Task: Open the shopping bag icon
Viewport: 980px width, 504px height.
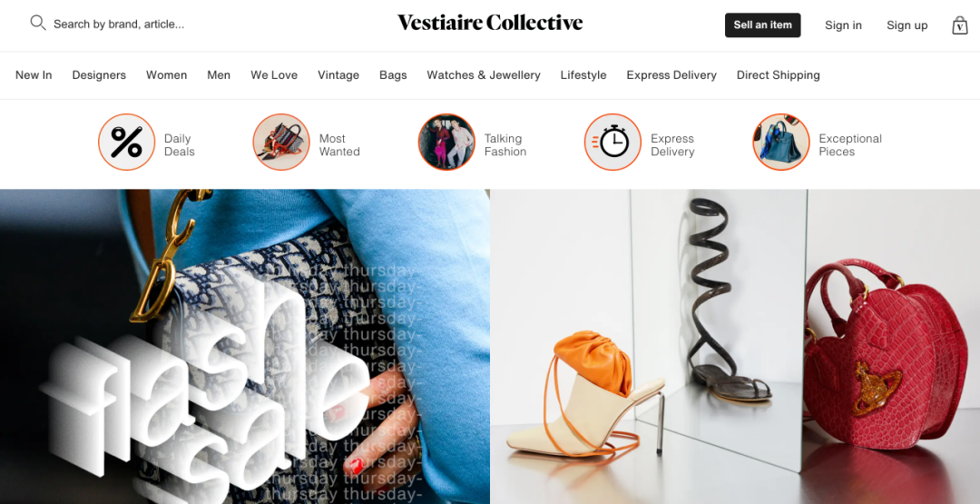Action: click(960, 25)
